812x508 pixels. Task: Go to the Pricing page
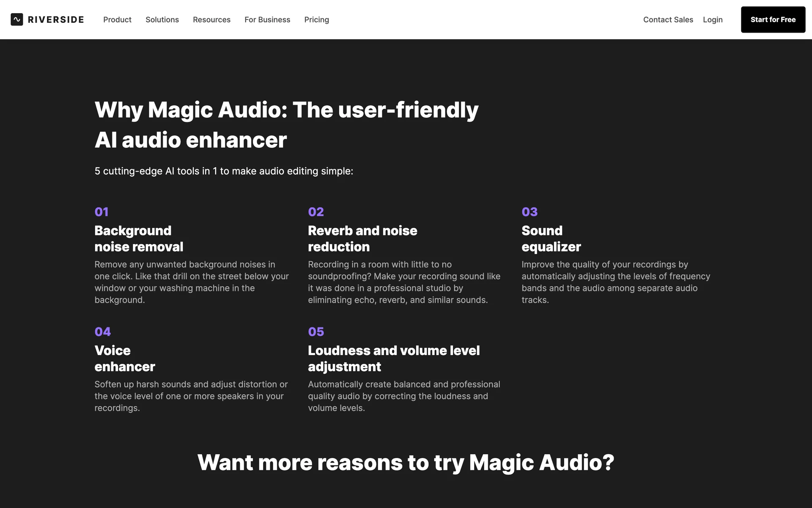(316, 19)
